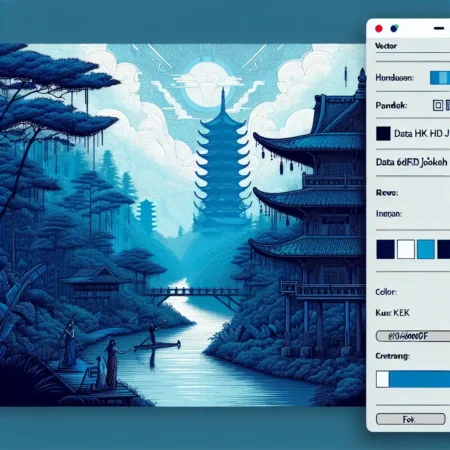Screen dimensions: 450x450
Task: Click the black swatch beside Data HK HD J
Action: (x=383, y=133)
